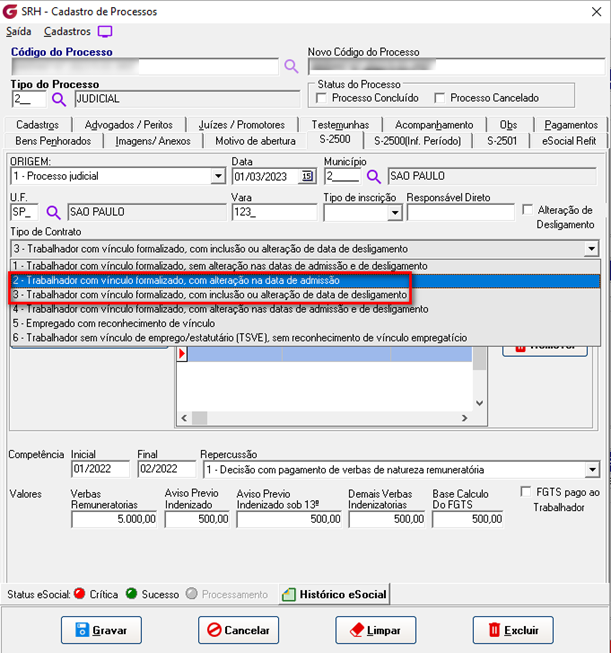
Task: Open the Advogados / Peritos tab
Action: coord(129,125)
